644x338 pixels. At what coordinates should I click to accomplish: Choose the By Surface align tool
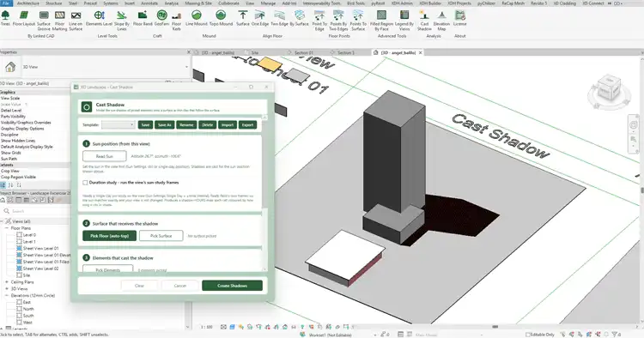click(x=299, y=19)
